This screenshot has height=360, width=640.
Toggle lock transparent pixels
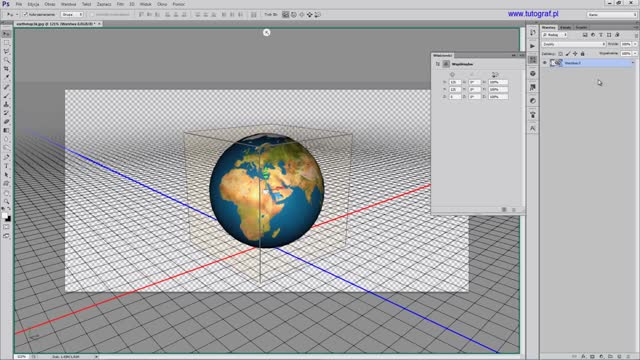point(560,53)
